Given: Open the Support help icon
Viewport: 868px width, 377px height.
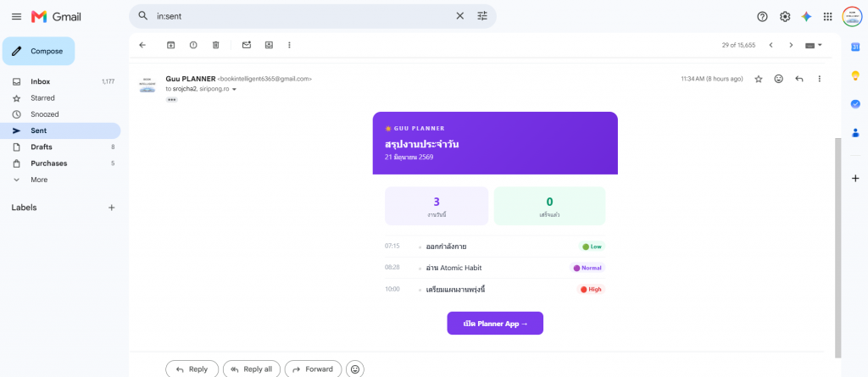Looking at the screenshot, I should coord(762,17).
